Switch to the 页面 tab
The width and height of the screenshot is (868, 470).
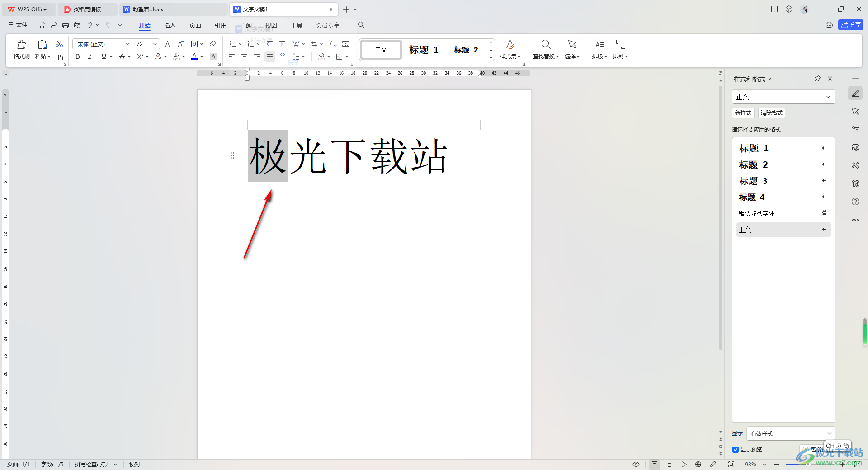[x=195, y=25]
